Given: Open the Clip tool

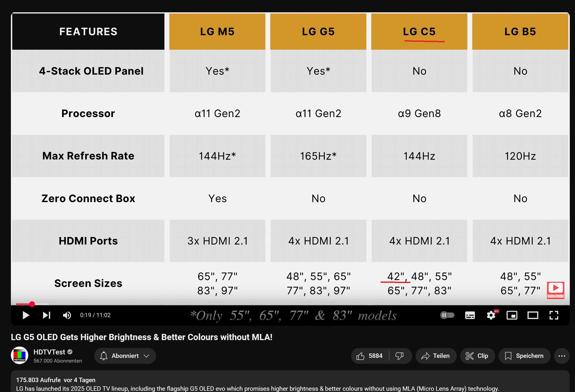Looking at the screenshot, I should [477, 356].
